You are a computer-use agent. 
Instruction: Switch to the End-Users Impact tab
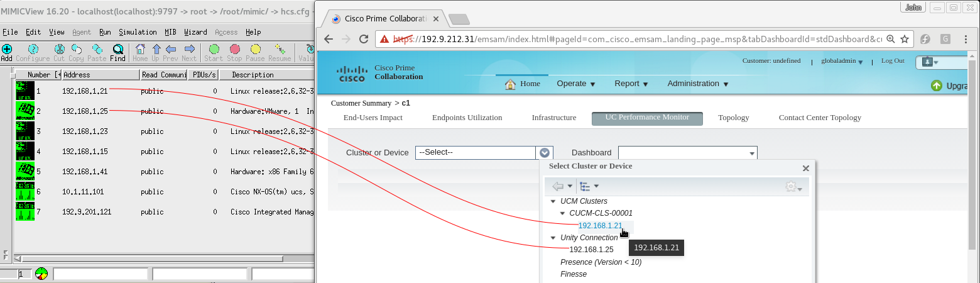[x=373, y=118]
